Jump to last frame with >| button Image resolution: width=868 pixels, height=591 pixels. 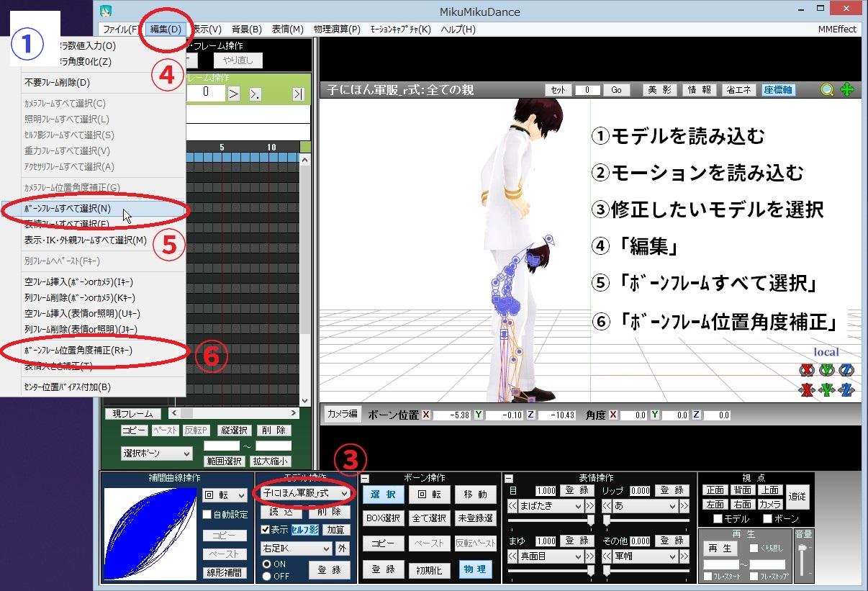click(x=298, y=94)
